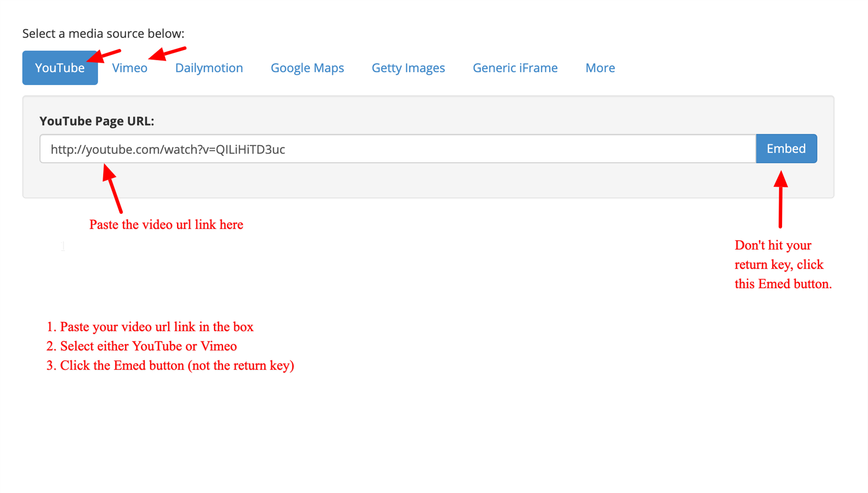Click inside the YouTube Page URL field

pos(397,149)
